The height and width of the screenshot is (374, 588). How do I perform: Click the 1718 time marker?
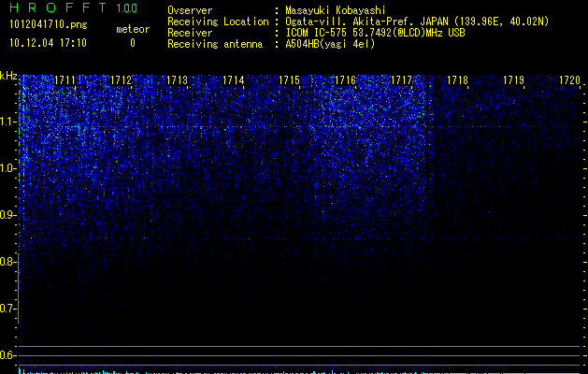(x=458, y=80)
